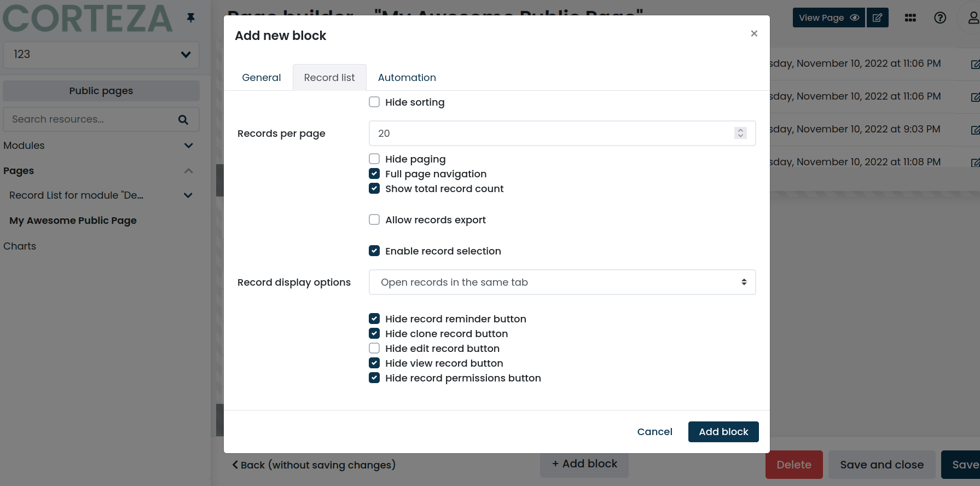The image size is (980, 486).
Task: Select the General tab
Action: [262, 77]
